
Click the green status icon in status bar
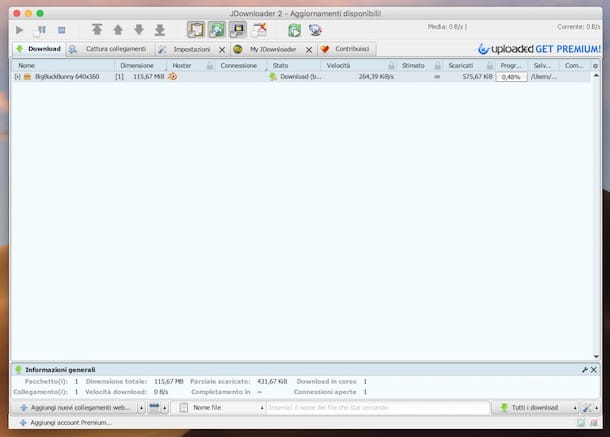(x=581, y=423)
